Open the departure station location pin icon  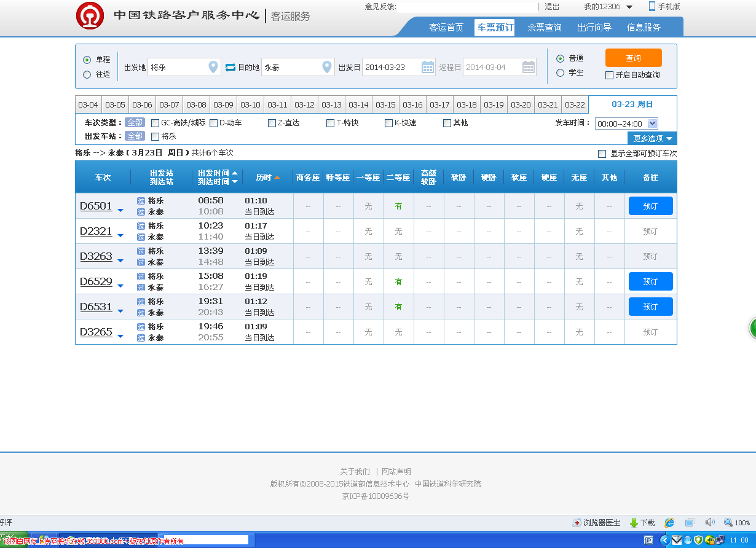pyautogui.click(x=213, y=67)
